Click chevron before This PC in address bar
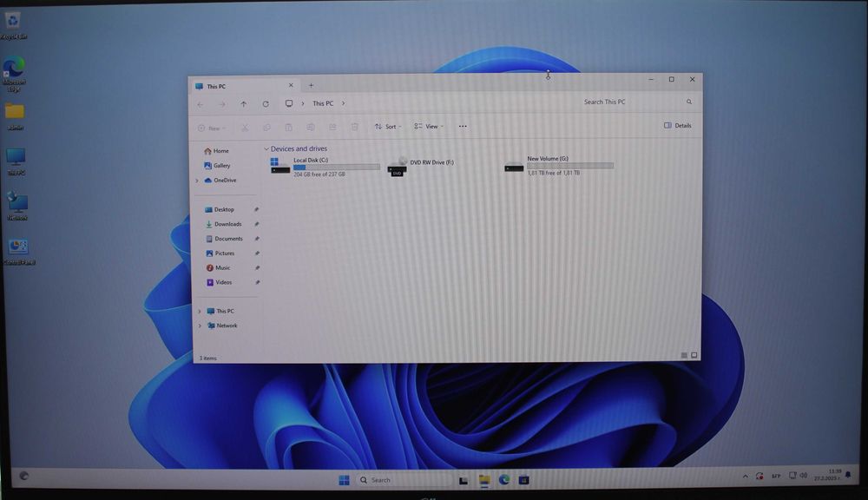The image size is (868, 500). pos(303,103)
